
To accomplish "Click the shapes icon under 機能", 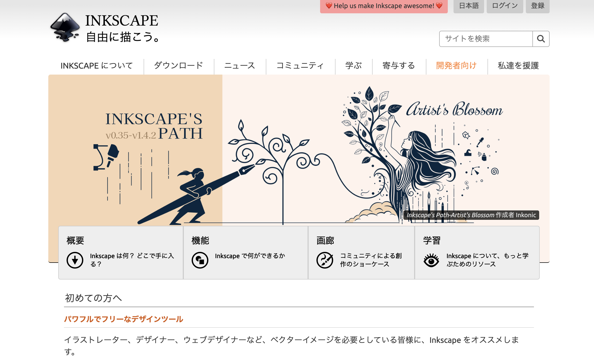I will pyautogui.click(x=200, y=260).
